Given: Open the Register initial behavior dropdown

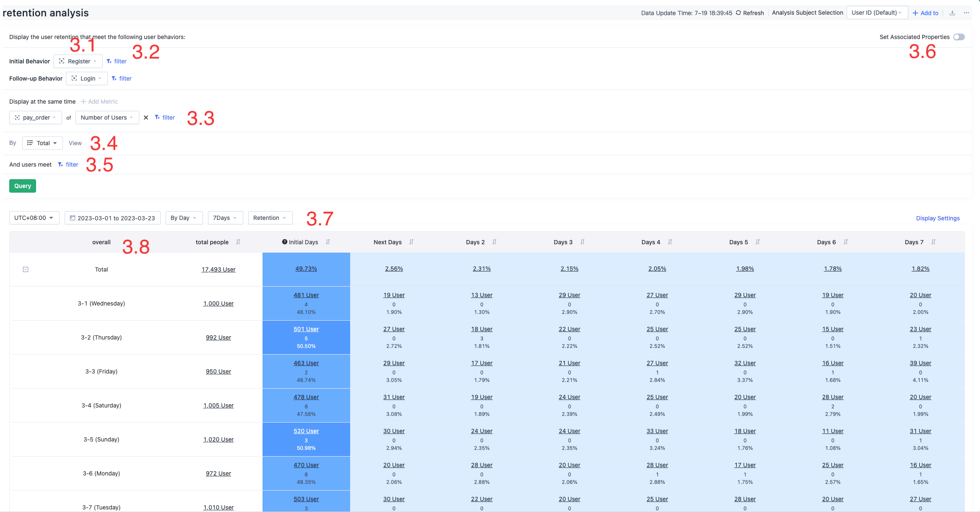Looking at the screenshot, I should coord(78,61).
